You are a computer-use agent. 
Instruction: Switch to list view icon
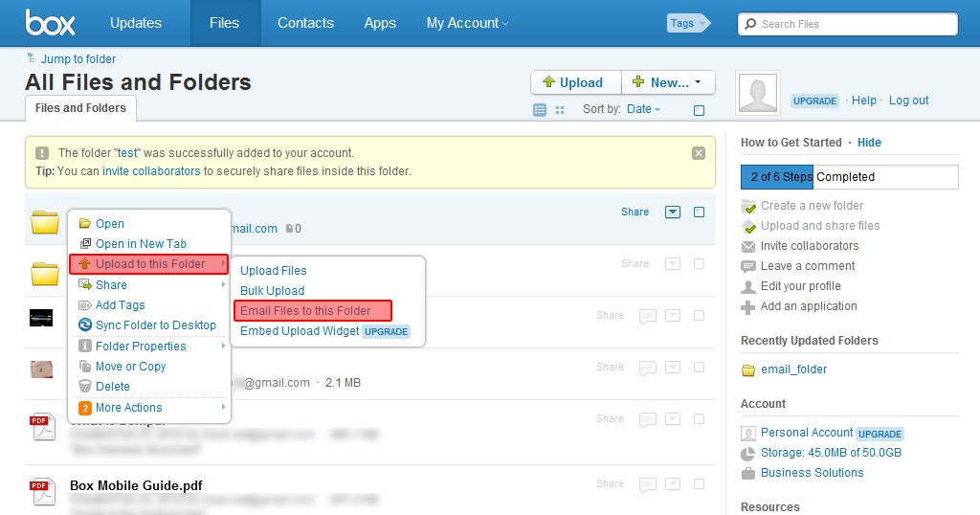[x=540, y=110]
